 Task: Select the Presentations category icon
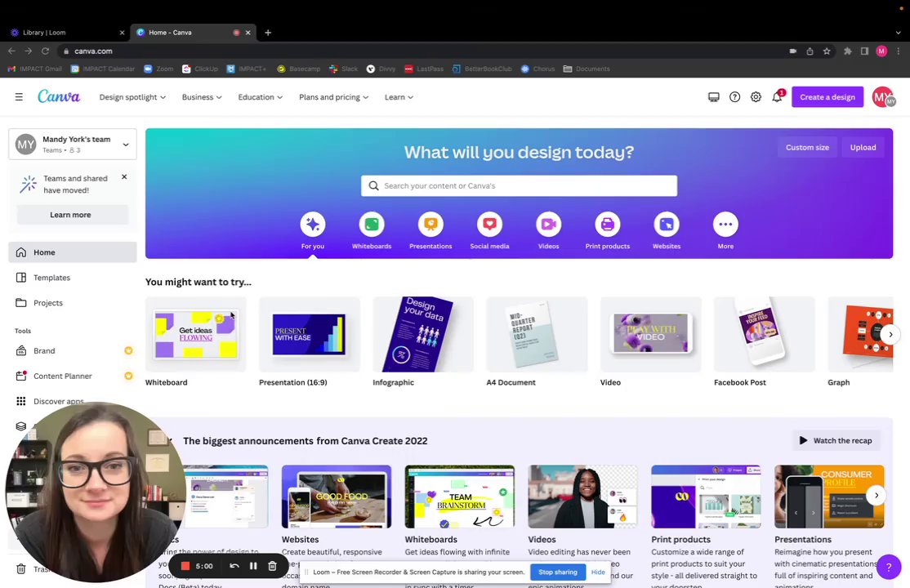[430, 224]
